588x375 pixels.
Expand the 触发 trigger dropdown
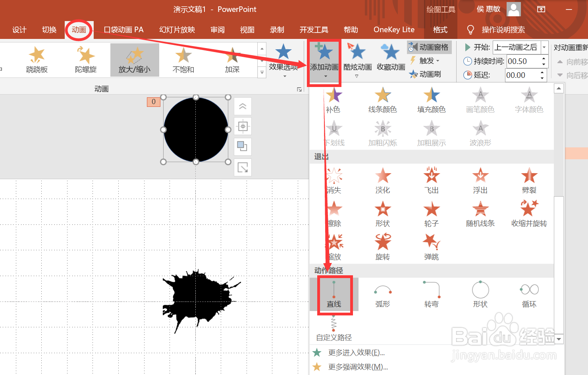(x=426, y=61)
